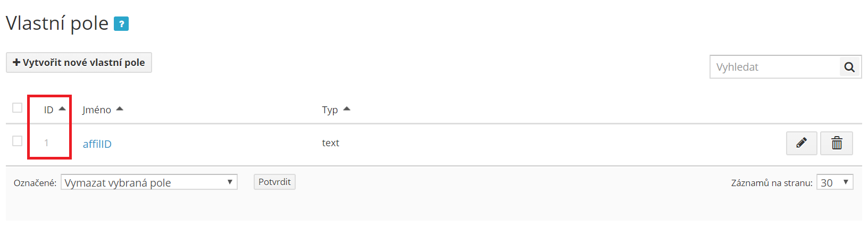Delete affilID using the trash icon
The height and width of the screenshot is (243, 868).
(x=837, y=143)
